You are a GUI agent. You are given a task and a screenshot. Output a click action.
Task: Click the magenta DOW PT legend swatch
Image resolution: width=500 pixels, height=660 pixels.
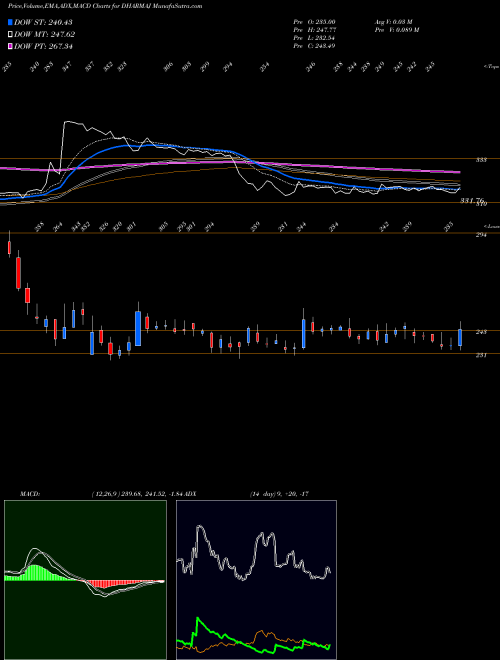pyautogui.click(x=10, y=46)
